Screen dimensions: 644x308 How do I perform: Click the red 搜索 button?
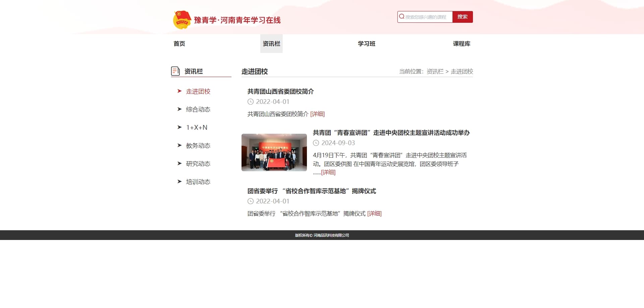pyautogui.click(x=463, y=17)
